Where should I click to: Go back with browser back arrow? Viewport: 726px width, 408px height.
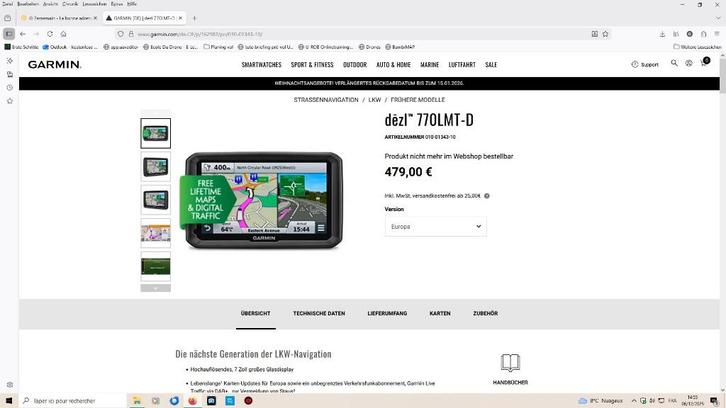point(23,34)
